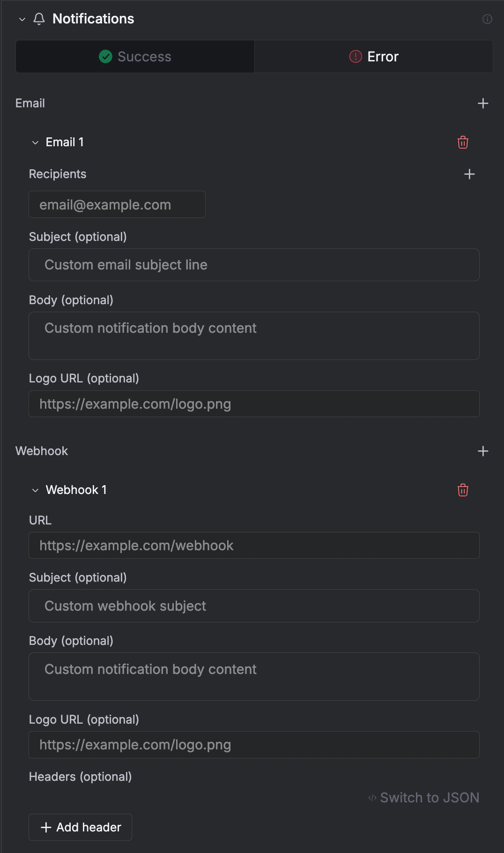Click the Add header button
This screenshot has height=853, width=504.
(80, 827)
